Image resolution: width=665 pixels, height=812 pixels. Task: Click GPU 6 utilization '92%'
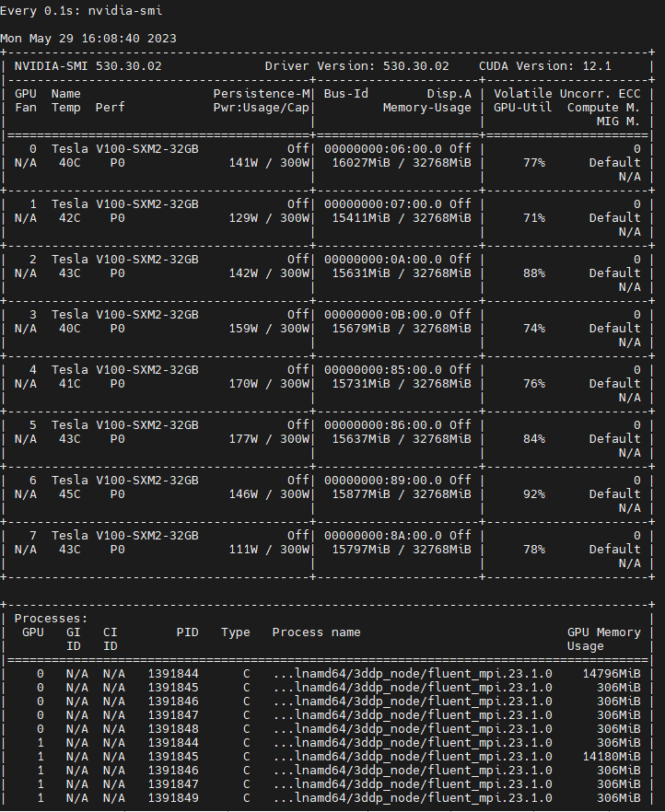534,494
